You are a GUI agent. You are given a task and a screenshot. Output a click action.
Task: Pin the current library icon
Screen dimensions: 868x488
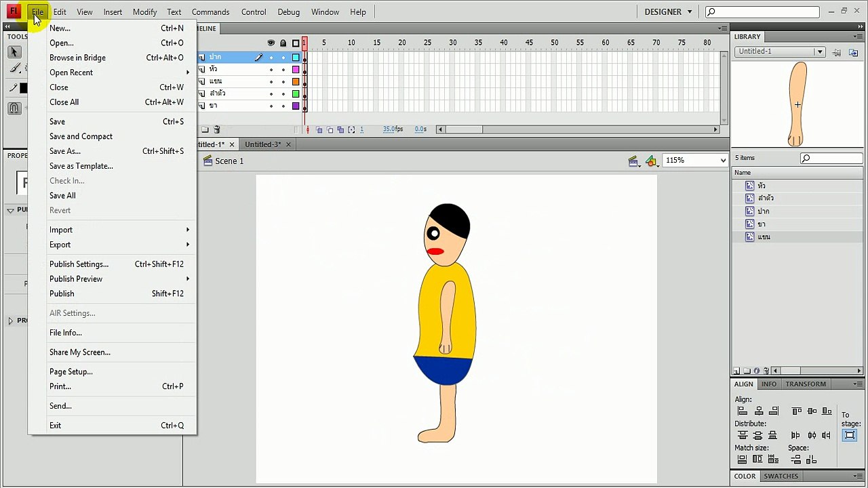[837, 52]
